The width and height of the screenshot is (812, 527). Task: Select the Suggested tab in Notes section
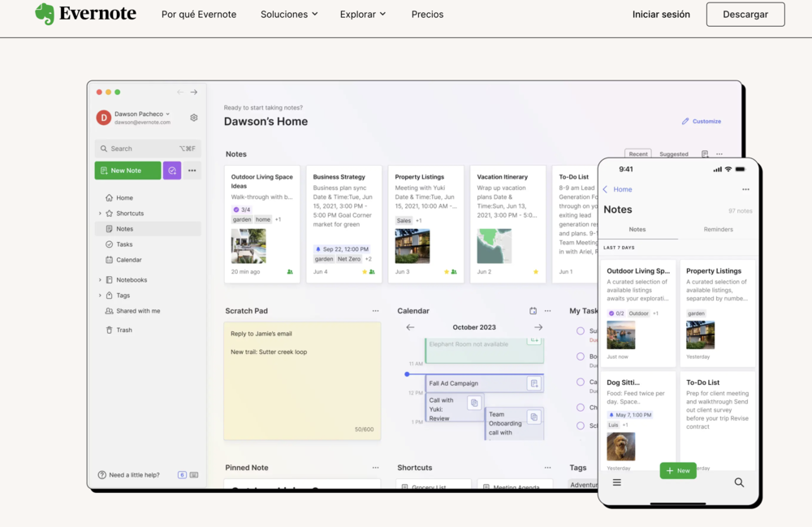(673, 153)
